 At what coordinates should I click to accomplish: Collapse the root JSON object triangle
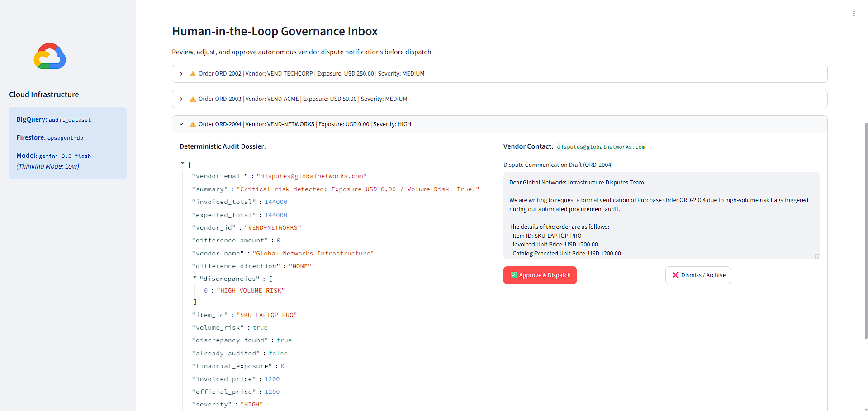click(x=183, y=163)
